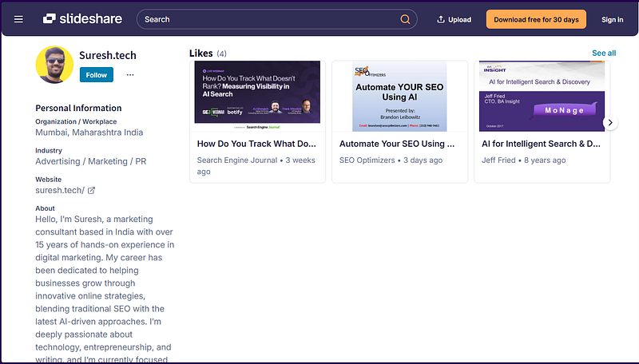Viewport: 639px width, 364px height.
Task: Go to the SlideShare home logo
Action: pyautogui.click(x=82, y=18)
